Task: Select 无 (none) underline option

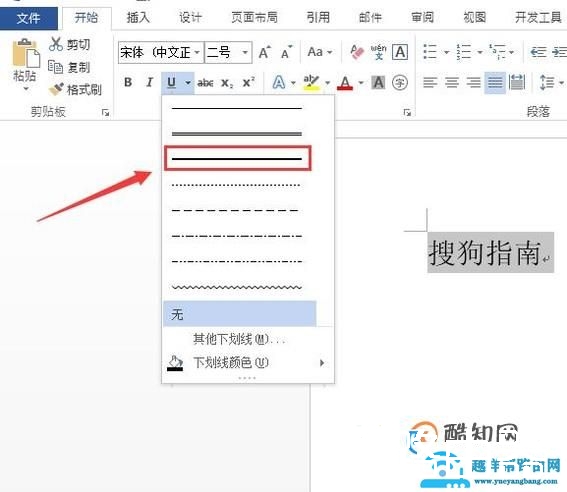Action: (239, 314)
